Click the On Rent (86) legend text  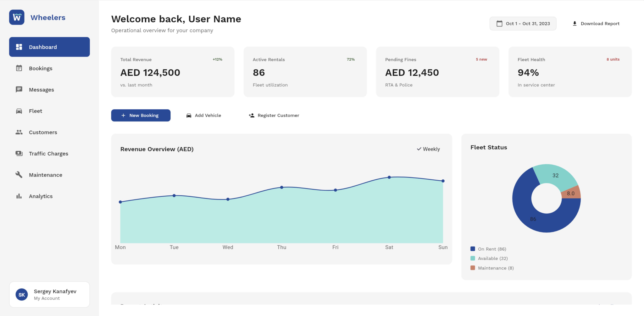point(492,249)
